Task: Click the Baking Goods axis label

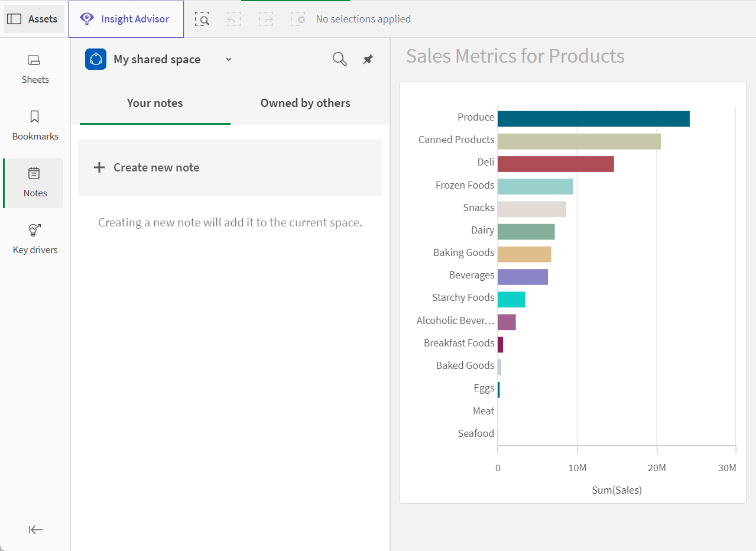Action: pyautogui.click(x=463, y=252)
